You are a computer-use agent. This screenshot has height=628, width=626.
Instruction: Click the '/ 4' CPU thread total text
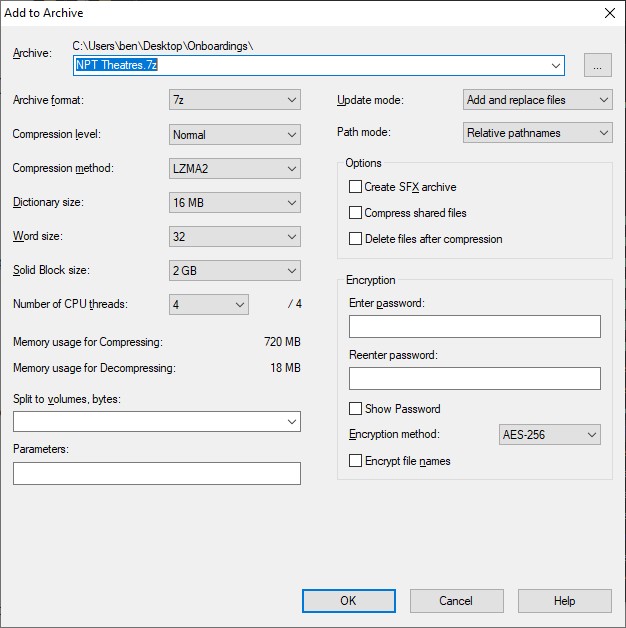click(294, 304)
